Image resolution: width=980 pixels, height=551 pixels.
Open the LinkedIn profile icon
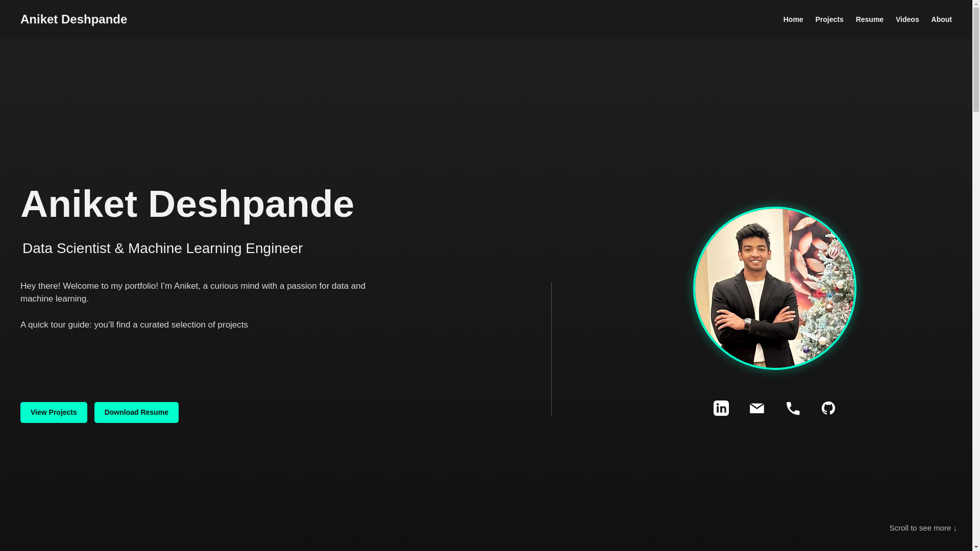click(x=721, y=408)
